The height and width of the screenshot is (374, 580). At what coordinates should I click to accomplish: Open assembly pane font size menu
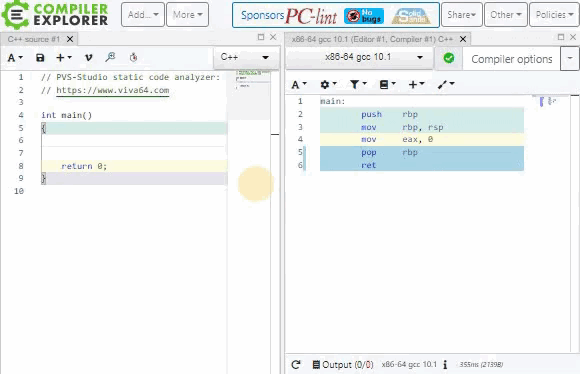pyautogui.click(x=299, y=85)
